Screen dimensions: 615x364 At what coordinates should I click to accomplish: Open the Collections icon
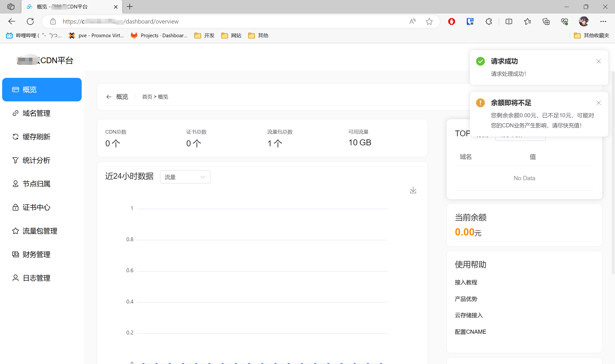(x=546, y=21)
